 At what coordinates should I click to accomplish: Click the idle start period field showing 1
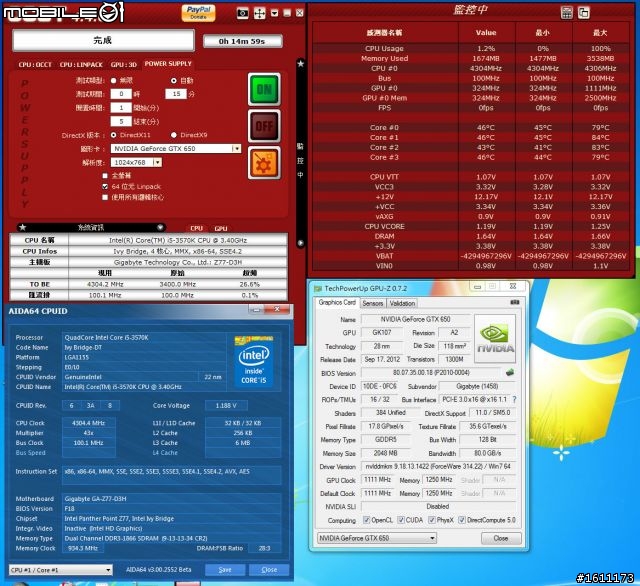pyautogui.click(x=121, y=108)
